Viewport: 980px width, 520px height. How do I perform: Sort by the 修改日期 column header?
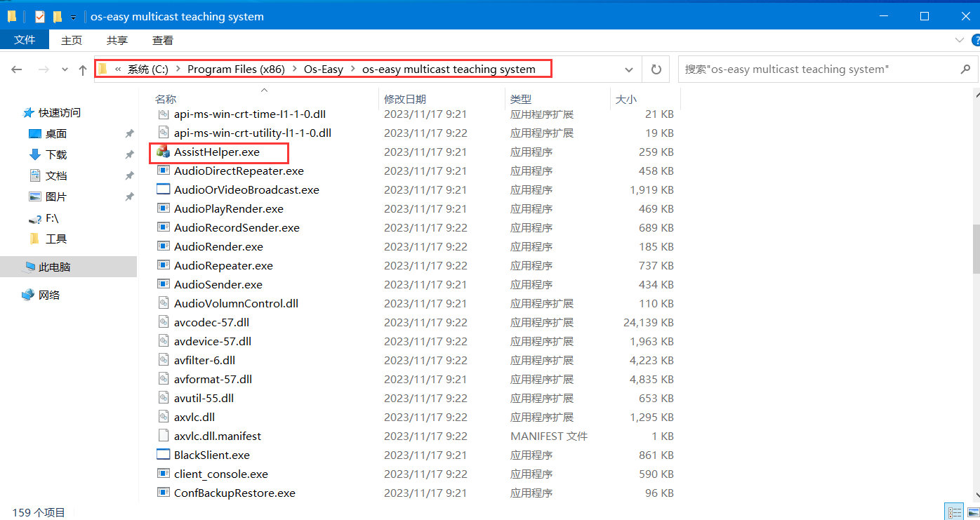405,99
